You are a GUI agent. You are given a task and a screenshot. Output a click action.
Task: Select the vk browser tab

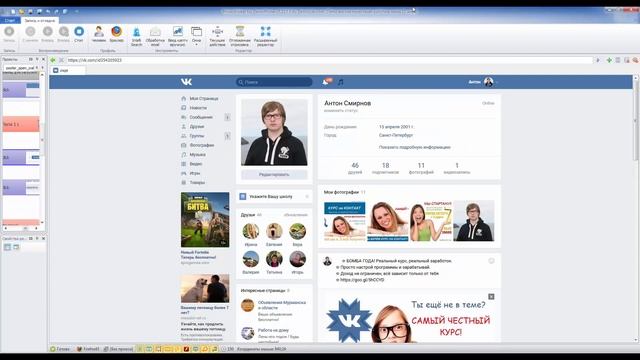(69, 70)
